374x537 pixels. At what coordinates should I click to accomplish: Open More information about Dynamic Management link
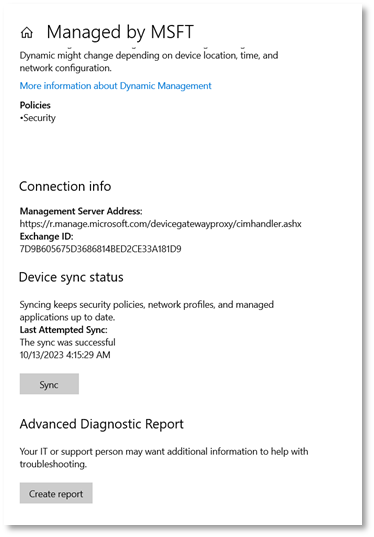click(x=115, y=86)
